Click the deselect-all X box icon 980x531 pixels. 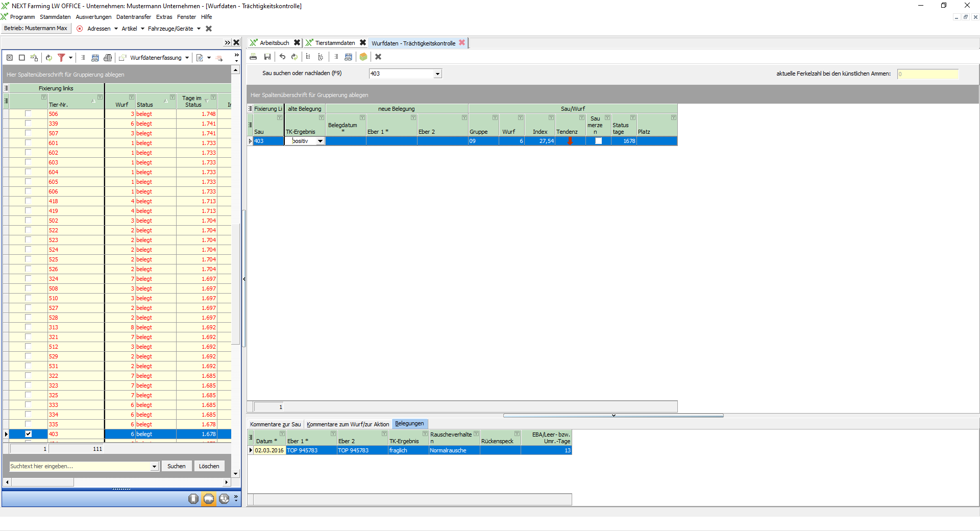click(9, 58)
